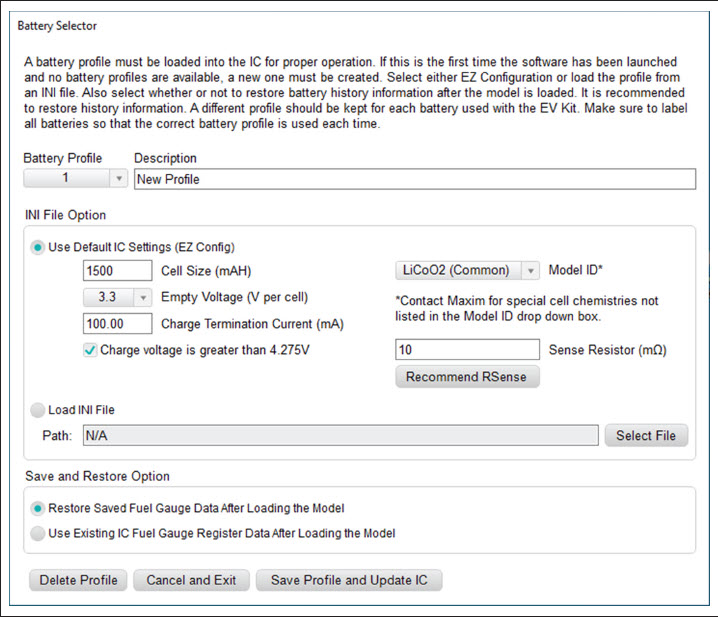Viewport: 718px width, 617px height.
Task: Select Use Existing IC Fuel Gauge Register Data
Action: pos(38,533)
